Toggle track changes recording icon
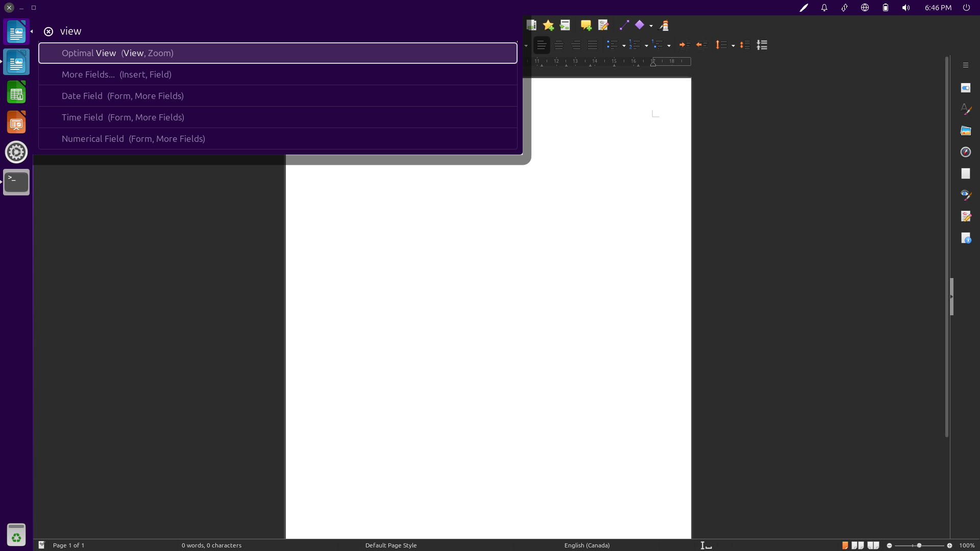Viewport: 980px width, 551px height. [x=603, y=25]
